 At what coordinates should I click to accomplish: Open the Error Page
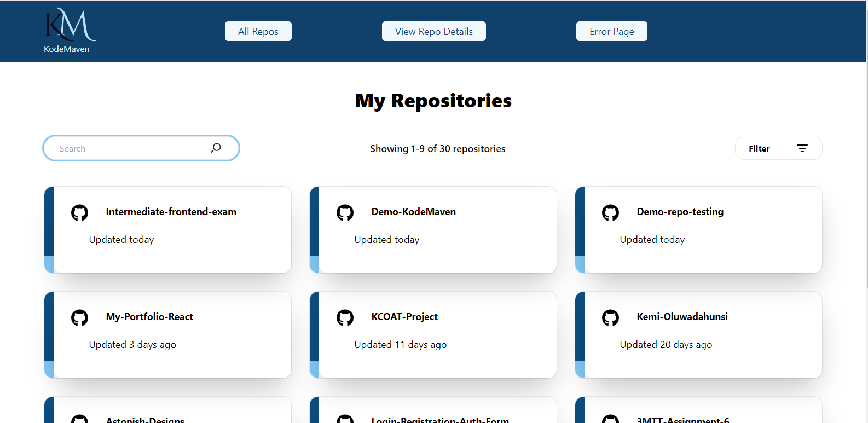(x=612, y=31)
